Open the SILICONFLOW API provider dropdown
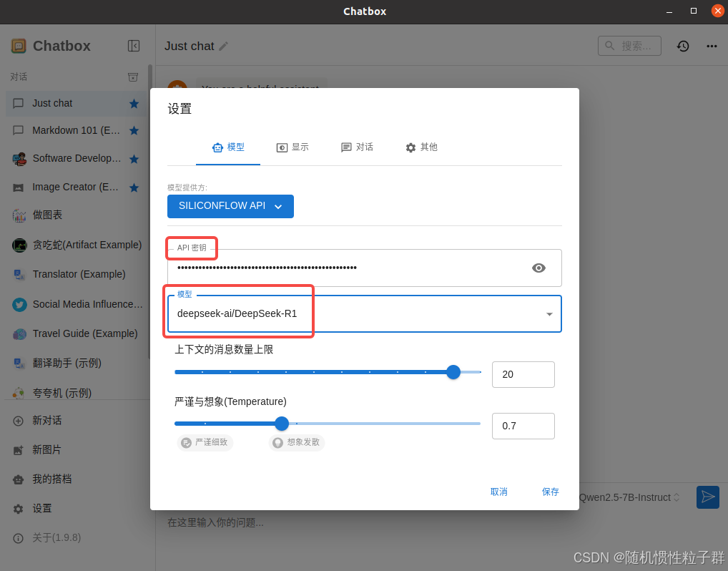728x571 pixels. click(x=230, y=206)
